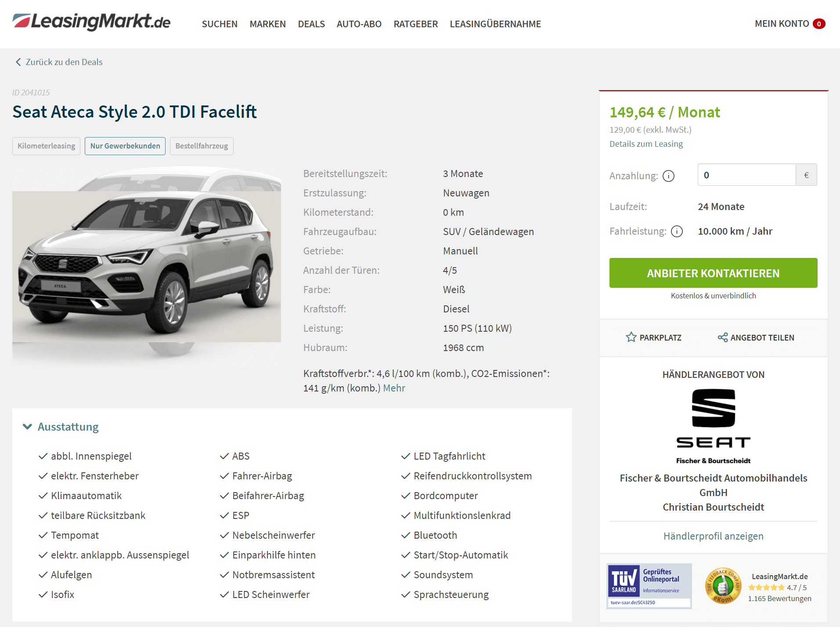Viewport: 840px width, 627px height.
Task: Open Händlerprofil anzeigen link
Action: (x=713, y=536)
